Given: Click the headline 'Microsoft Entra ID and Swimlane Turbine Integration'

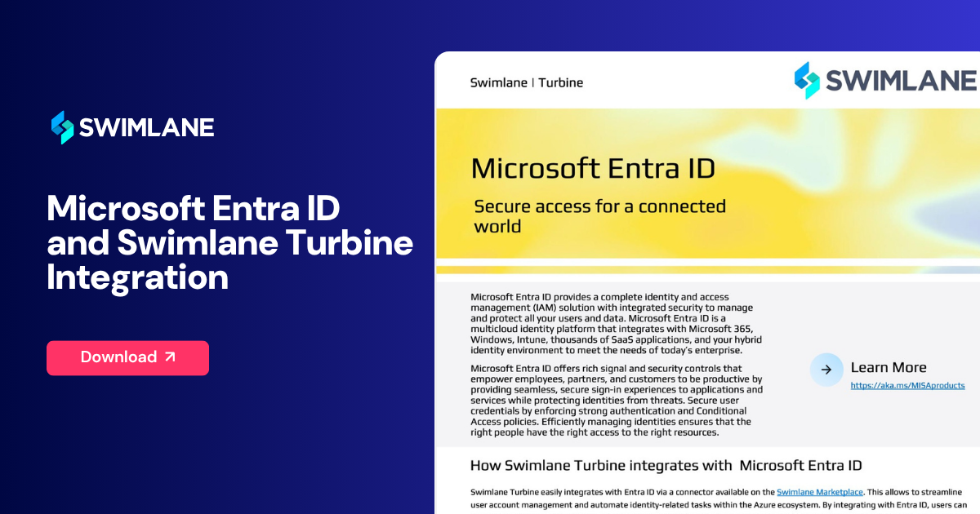Looking at the screenshot, I should (229, 242).
